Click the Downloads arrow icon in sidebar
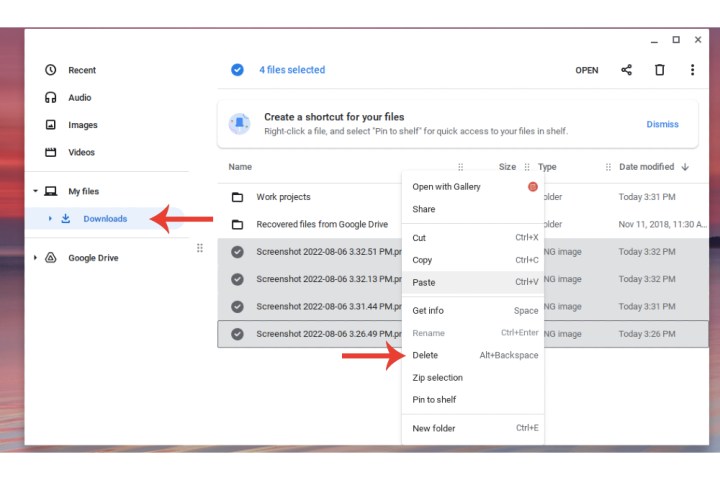The height and width of the screenshot is (480, 720). point(66,219)
